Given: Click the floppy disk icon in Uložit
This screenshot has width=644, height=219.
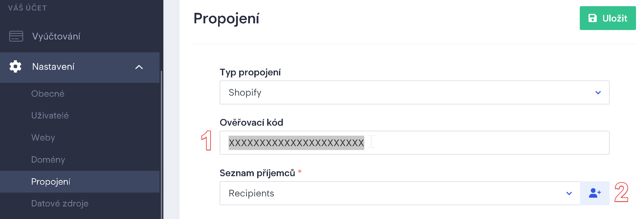Looking at the screenshot, I should click(x=592, y=18).
